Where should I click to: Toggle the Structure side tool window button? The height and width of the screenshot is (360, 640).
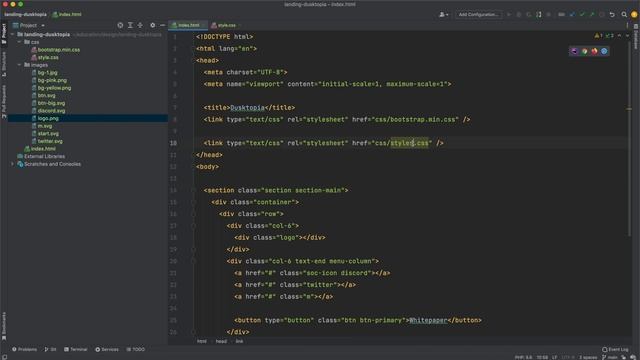pyautogui.click(x=4, y=64)
